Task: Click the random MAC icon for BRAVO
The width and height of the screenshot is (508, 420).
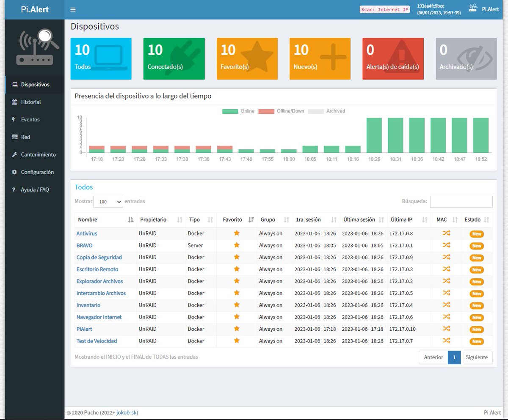Action: click(x=446, y=245)
